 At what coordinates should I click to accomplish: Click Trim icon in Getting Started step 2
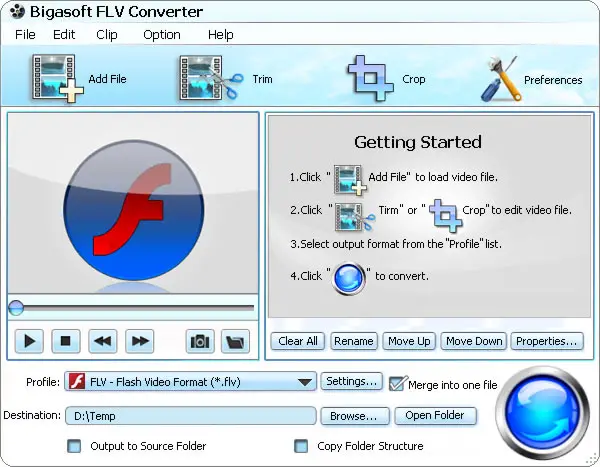pos(354,217)
